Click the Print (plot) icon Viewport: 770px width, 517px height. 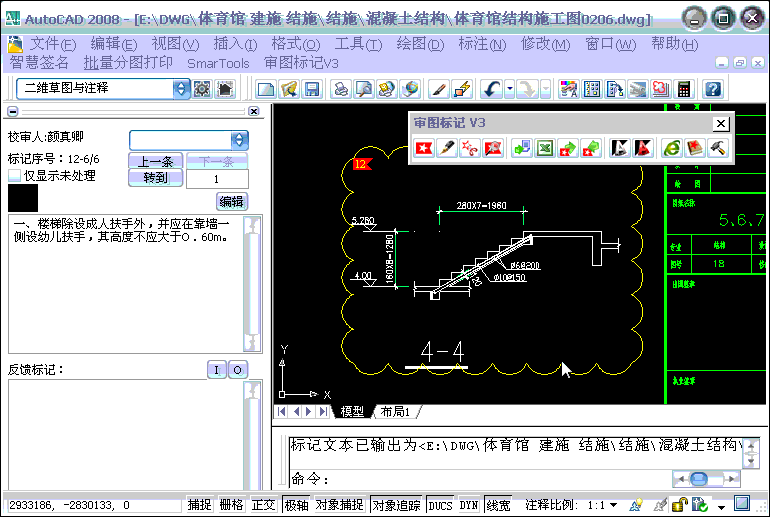341,89
